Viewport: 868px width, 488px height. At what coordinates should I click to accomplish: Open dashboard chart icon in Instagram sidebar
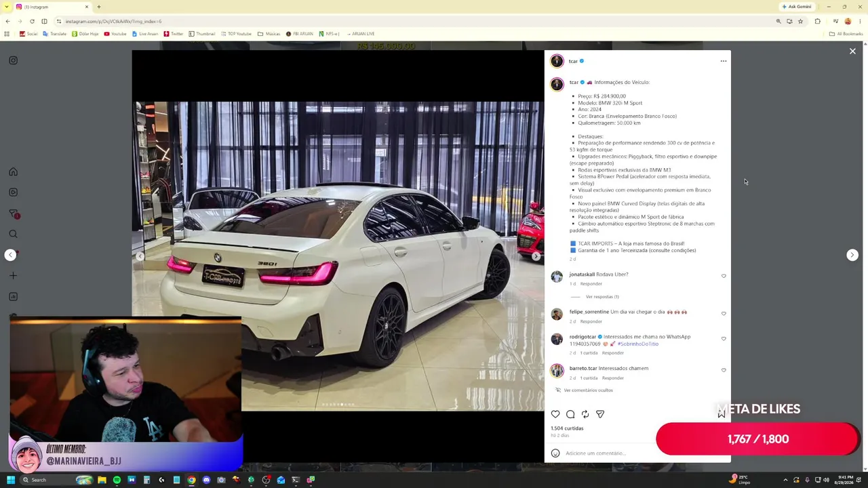point(13,297)
